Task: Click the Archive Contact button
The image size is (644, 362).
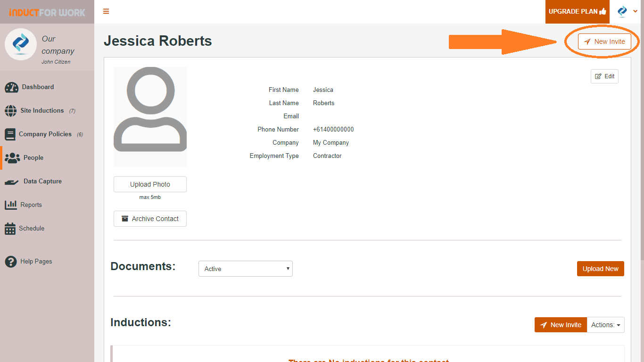Action: 150,219
